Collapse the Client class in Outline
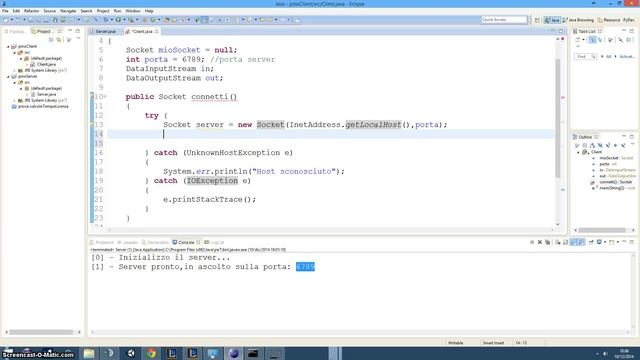 click(578, 152)
